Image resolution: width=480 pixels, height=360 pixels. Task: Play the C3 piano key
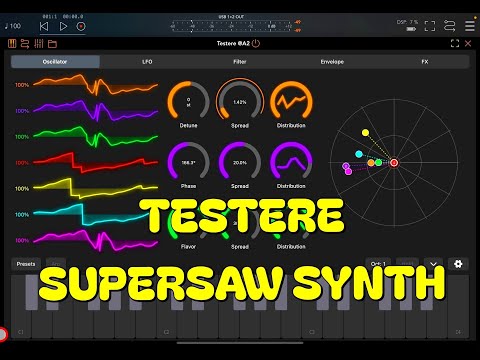pos(312,323)
